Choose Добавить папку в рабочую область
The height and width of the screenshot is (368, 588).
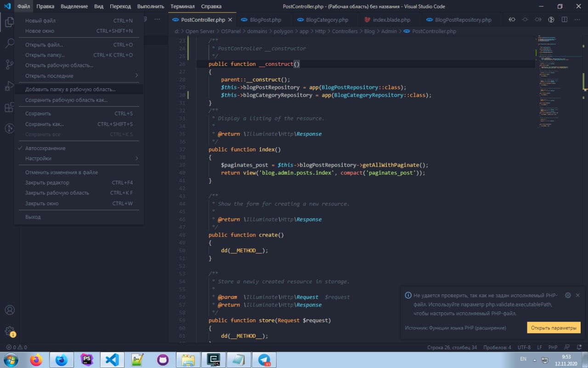[x=79, y=89]
